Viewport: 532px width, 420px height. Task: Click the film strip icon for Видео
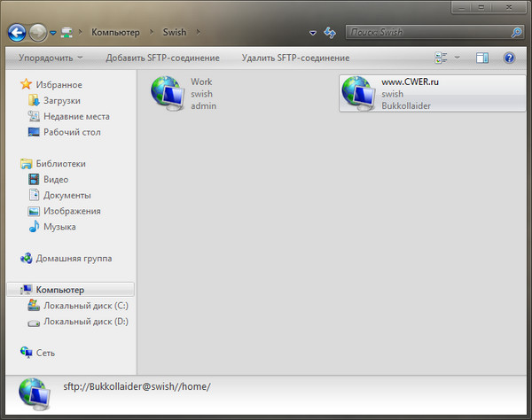[x=34, y=179]
